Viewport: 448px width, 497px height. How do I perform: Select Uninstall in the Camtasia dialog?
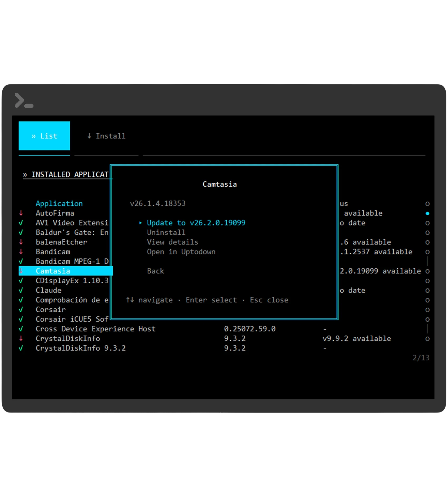tap(166, 232)
